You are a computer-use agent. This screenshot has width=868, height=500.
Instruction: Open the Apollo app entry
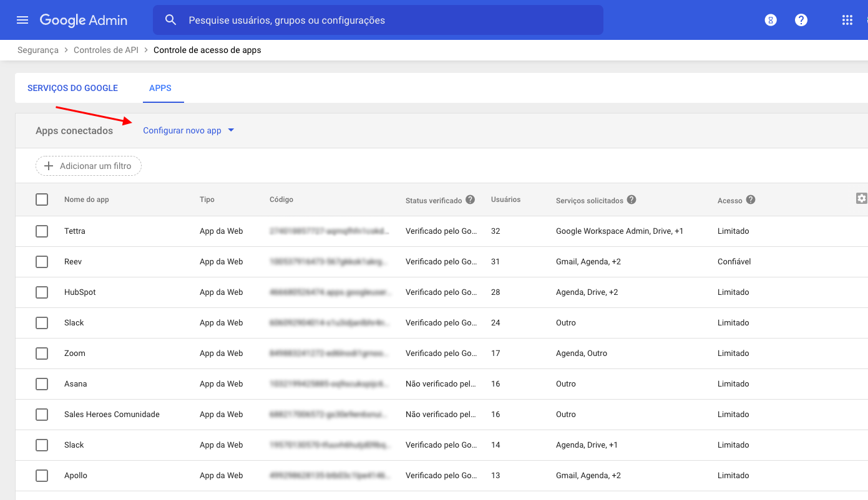[x=76, y=476]
